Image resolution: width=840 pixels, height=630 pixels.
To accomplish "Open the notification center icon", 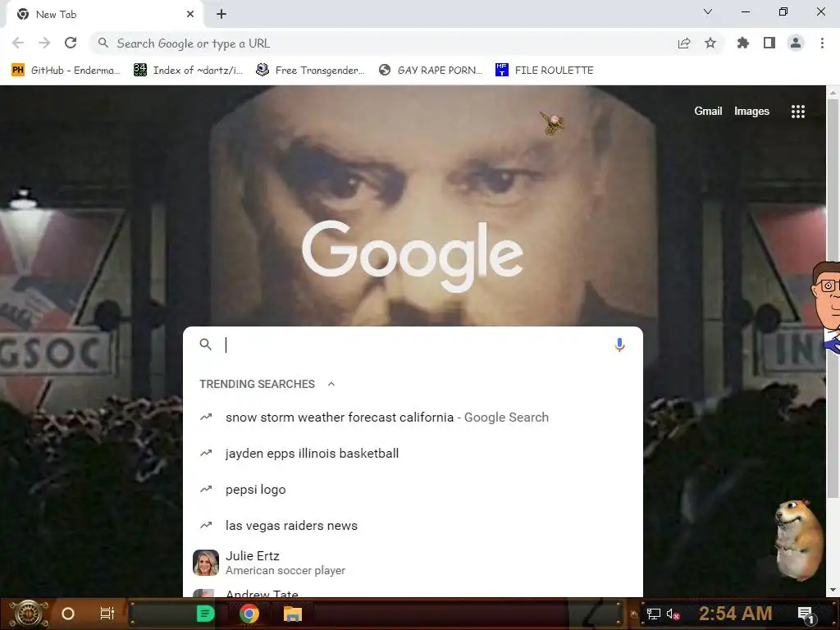I will point(806,614).
